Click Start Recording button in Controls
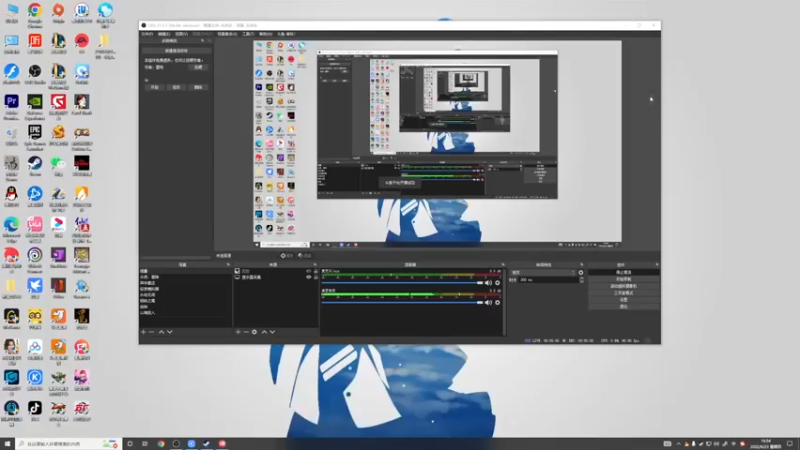The width and height of the screenshot is (800, 450). click(623, 280)
